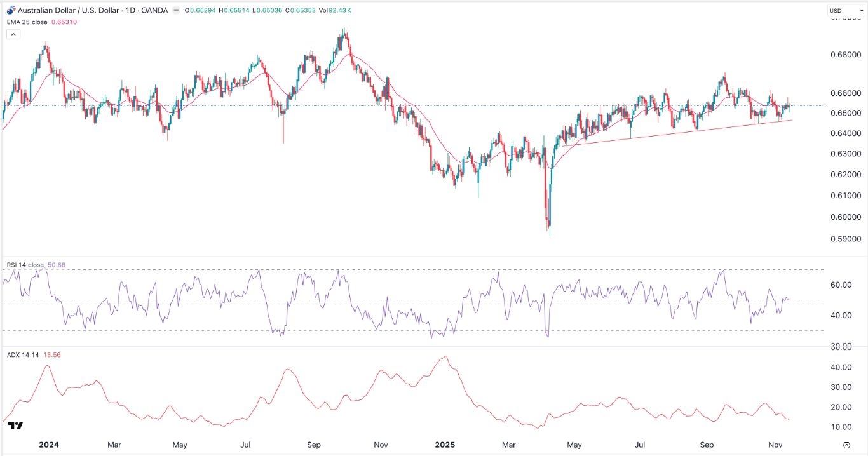Click the OANDA exchange name
This screenshot has width=868, height=456.
[x=154, y=10]
